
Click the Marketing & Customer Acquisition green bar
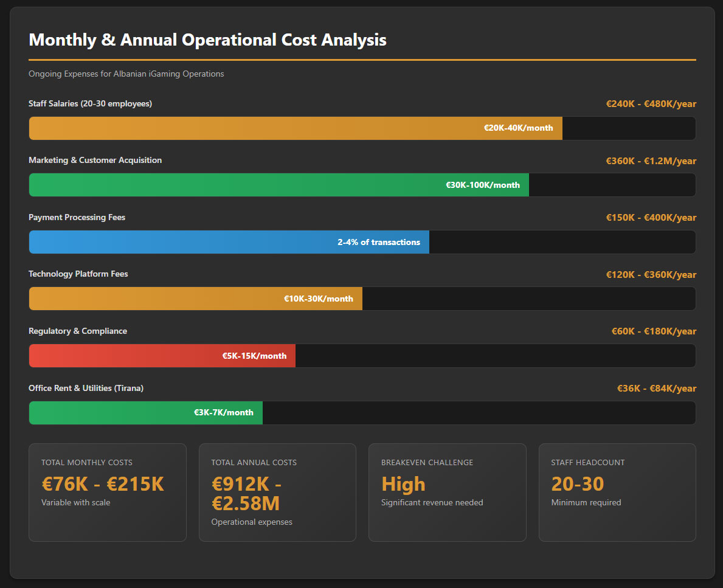(279, 185)
